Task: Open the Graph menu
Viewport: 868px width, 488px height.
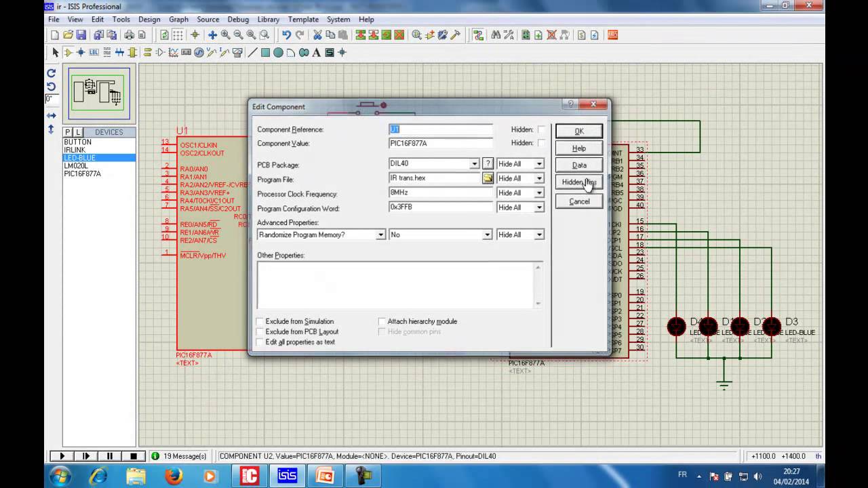Action: (x=178, y=20)
